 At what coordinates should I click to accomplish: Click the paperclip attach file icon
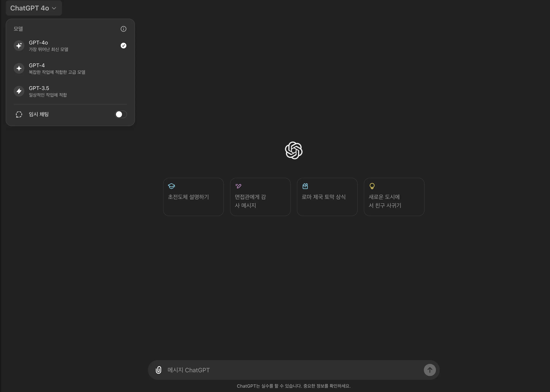[159, 370]
